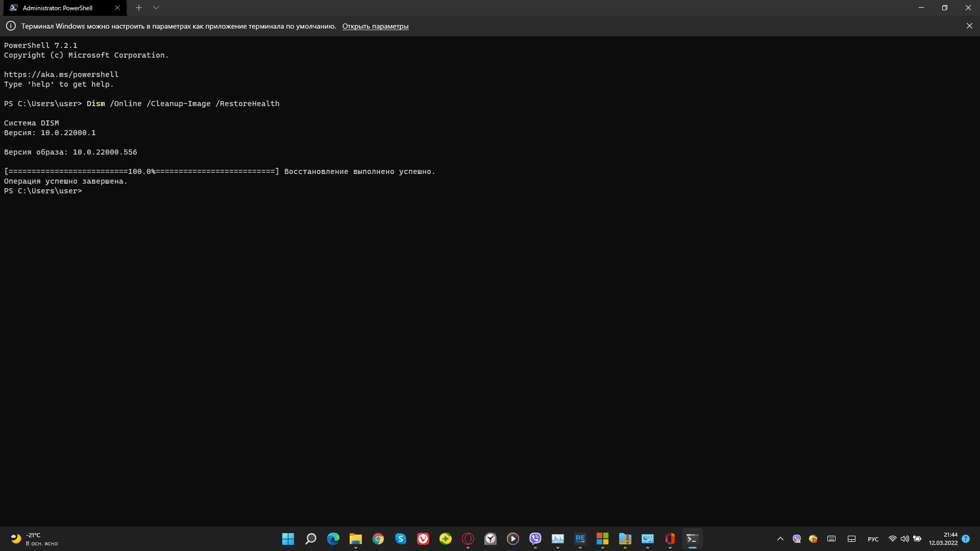
Task: Launch Microsoft Edge from taskbar
Action: click(x=333, y=539)
